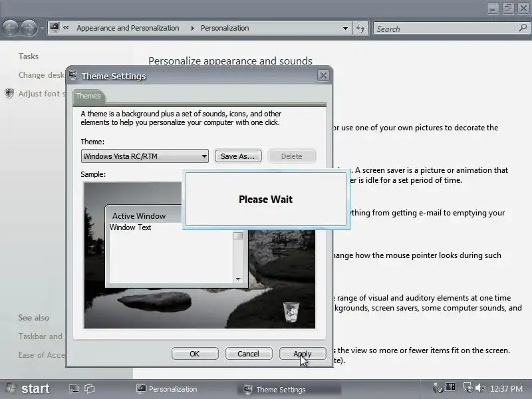This screenshot has width=532, height=399.
Task: Click the Recycle Bin icon in sample
Action: click(291, 312)
